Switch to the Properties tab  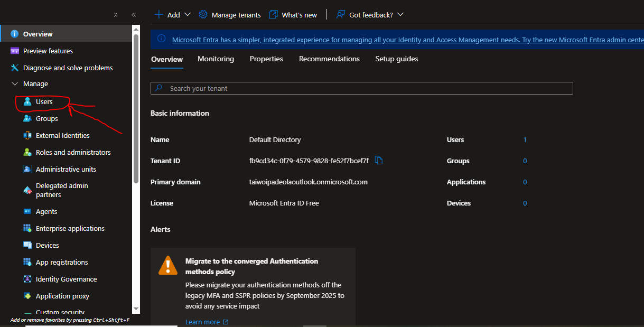[x=266, y=59]
